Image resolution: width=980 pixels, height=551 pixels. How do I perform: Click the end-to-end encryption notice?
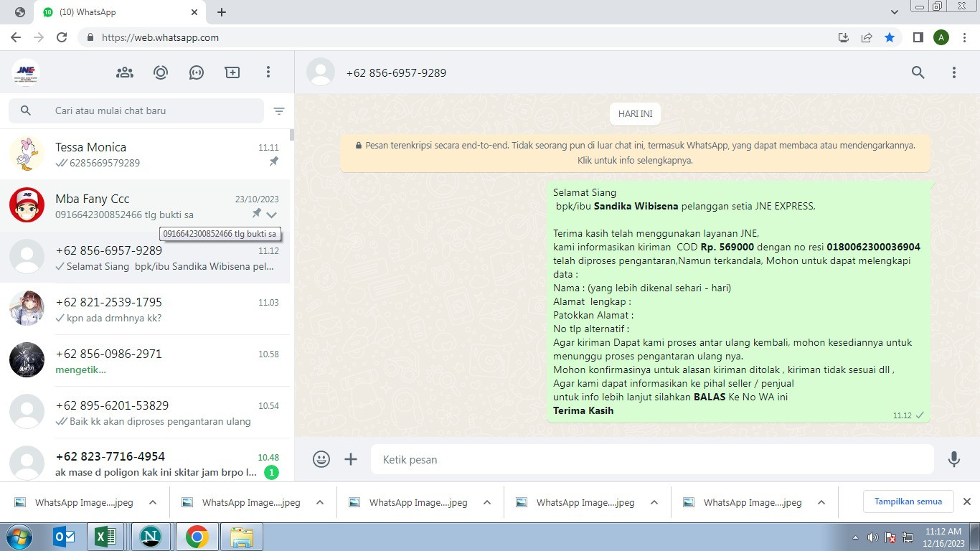[635, 153]
